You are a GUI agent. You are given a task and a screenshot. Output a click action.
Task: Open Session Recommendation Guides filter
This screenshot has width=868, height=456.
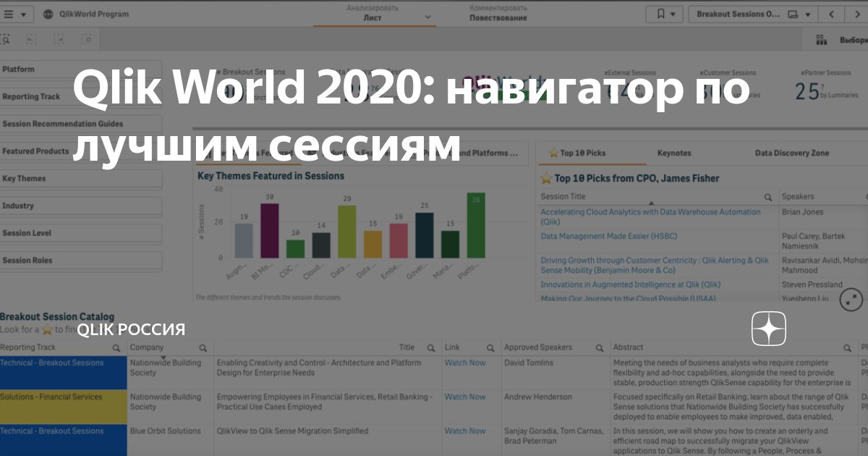[x=80, y=124]
